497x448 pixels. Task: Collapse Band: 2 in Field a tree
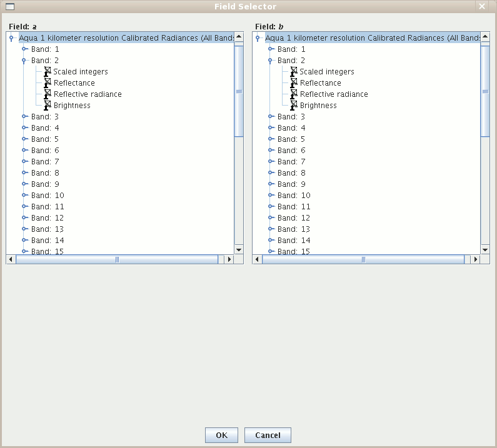point(24,61)
